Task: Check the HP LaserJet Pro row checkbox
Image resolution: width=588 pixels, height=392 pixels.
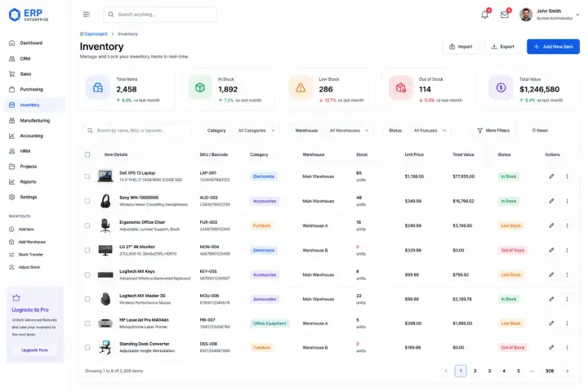Action: click(x=87, y=323)
